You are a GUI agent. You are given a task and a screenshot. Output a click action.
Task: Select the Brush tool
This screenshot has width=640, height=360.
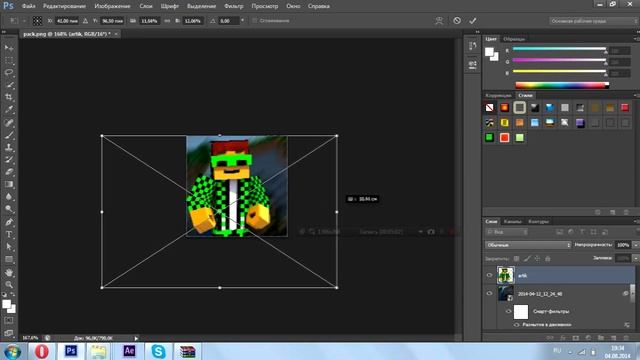coord(9,135)
